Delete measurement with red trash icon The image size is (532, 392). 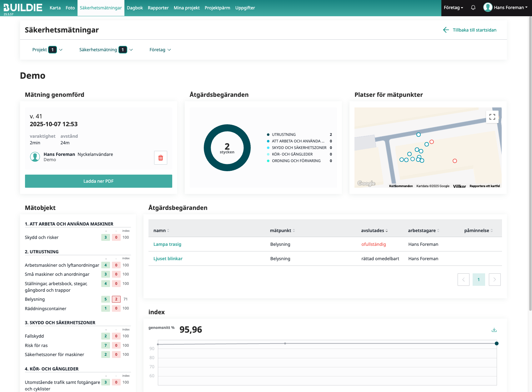click(160, 158)
